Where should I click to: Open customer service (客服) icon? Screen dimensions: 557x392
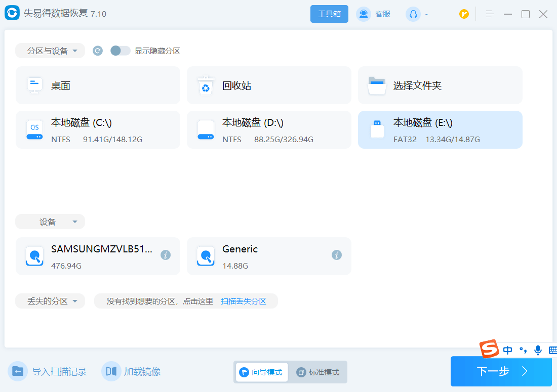pos(364,14)
